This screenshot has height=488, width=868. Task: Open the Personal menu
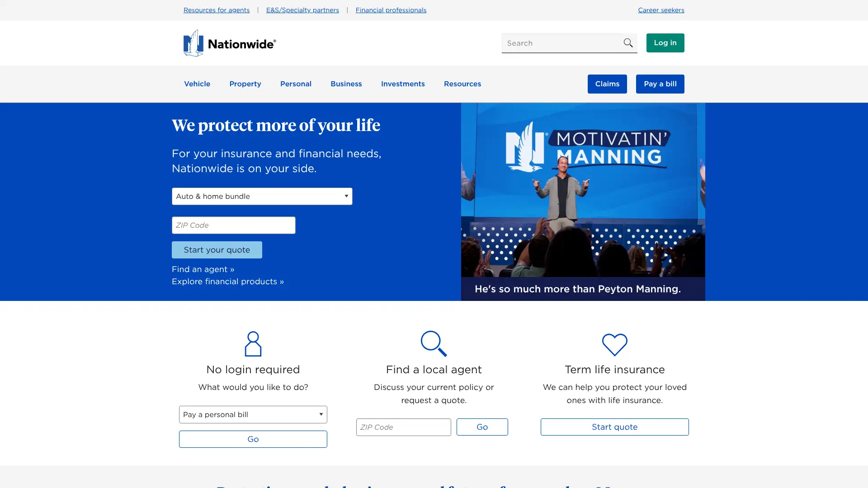[296, 84]
